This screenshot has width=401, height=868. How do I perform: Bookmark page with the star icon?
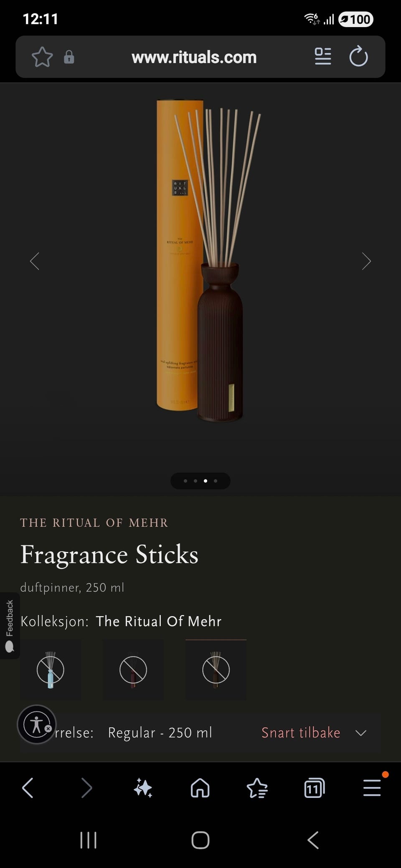[42, 57]
